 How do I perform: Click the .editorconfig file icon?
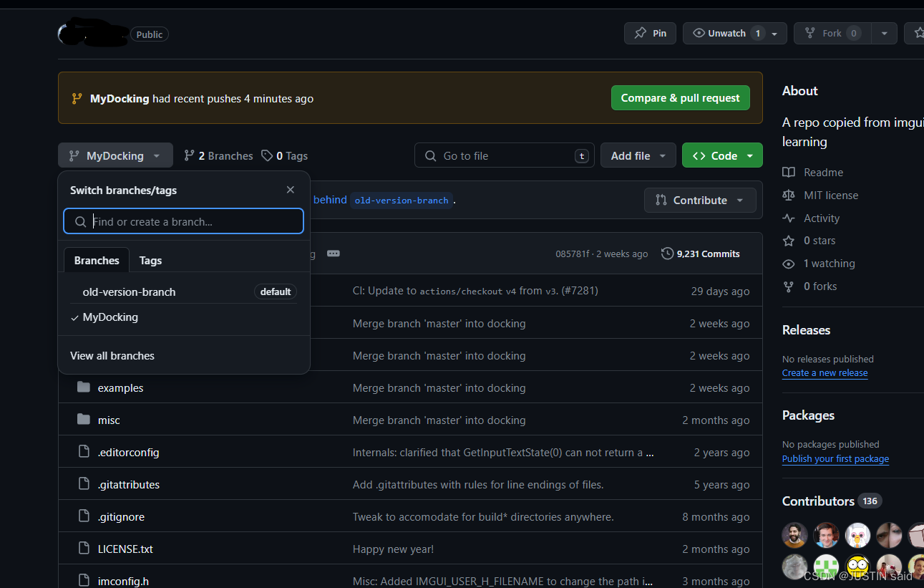coord(84,452)
